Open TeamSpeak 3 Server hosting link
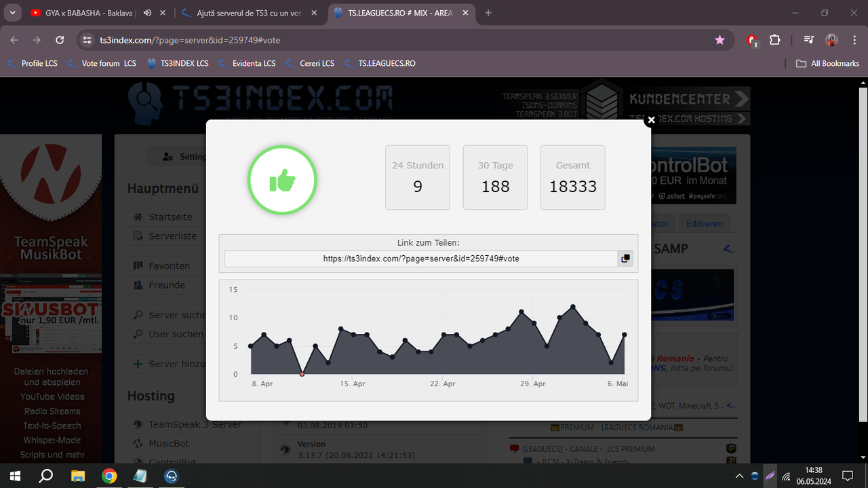Screen dimensions: 868x488 coord(195,424)
